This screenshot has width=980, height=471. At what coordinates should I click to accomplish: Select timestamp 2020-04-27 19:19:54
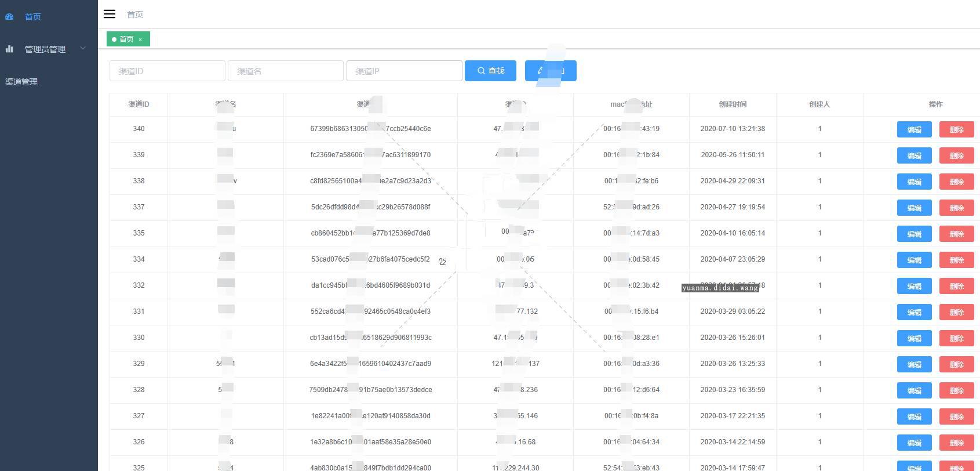pos(733,207)
